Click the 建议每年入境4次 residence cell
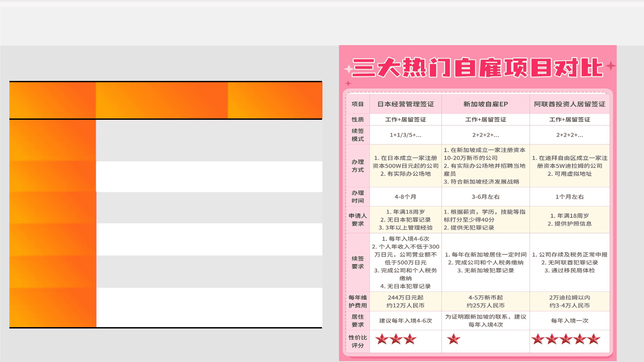The height and width of the screenshot is (362, 644). tap(486, 320)
